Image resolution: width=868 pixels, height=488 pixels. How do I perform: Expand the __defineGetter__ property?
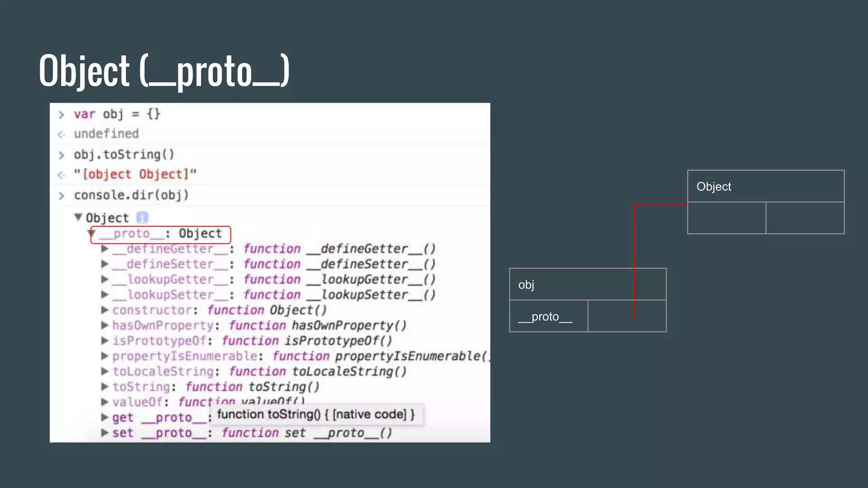[105, 249]
